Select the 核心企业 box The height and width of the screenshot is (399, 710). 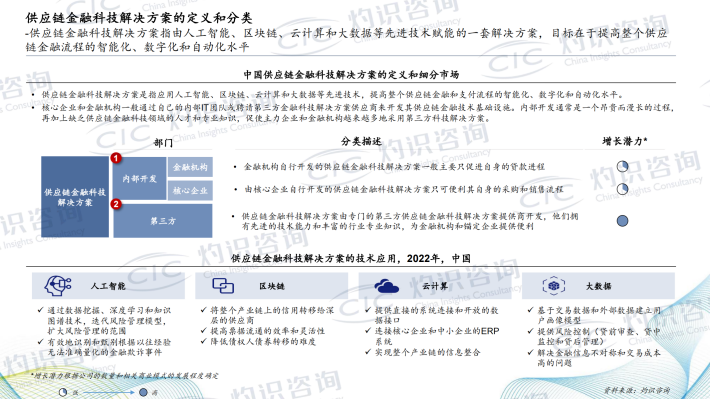190,191
